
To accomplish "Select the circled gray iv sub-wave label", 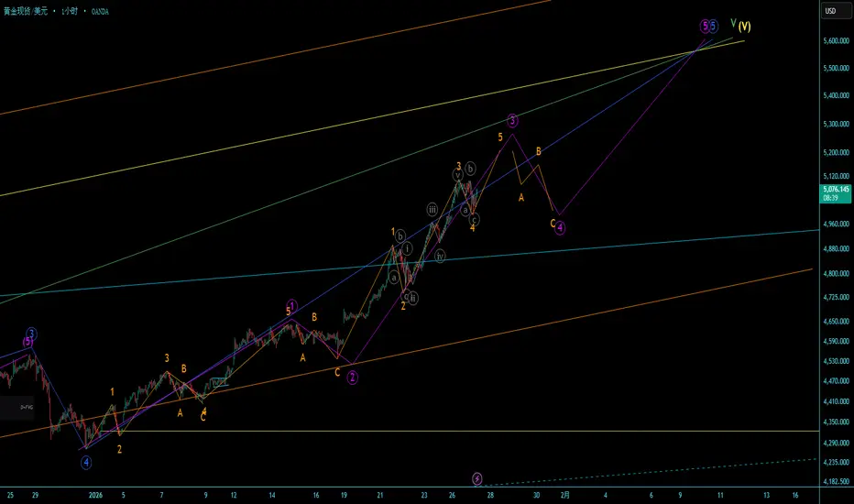I will 440,256.
